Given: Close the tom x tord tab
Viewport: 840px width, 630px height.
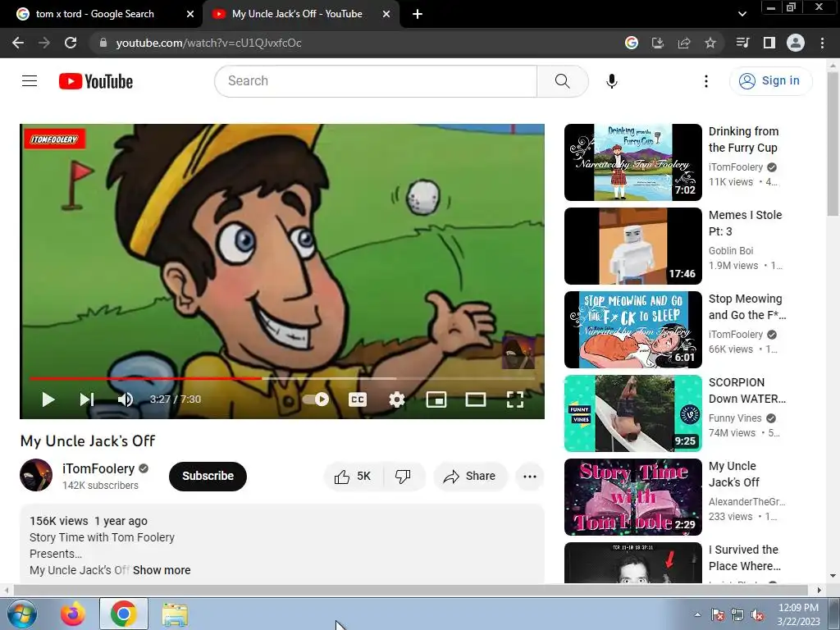Looking at the screenshot, I should coord(190,15).
